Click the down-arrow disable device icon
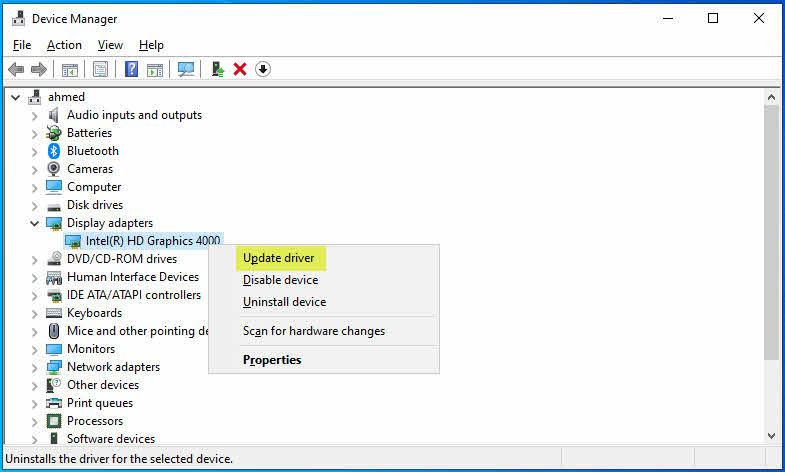 pyautogui.click(x=263, y=69)
